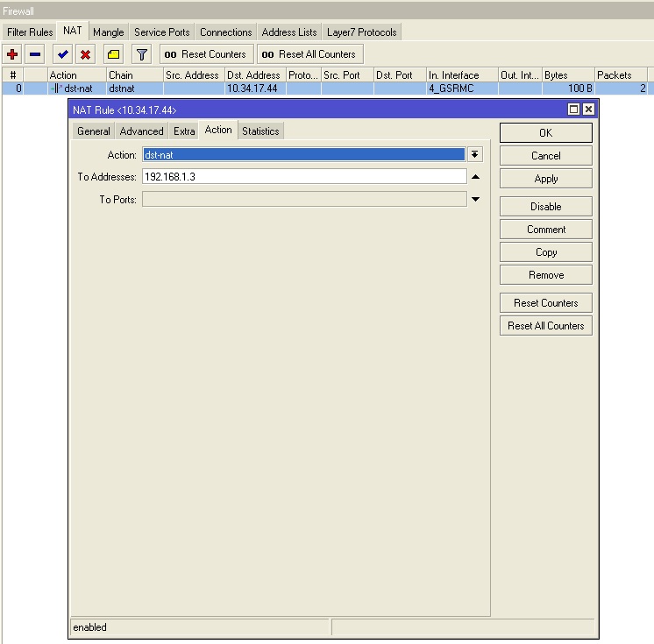Screen dimensions: 654x644
Task: Click the 100 B bytes cell
Action: [x=568, y=88]
